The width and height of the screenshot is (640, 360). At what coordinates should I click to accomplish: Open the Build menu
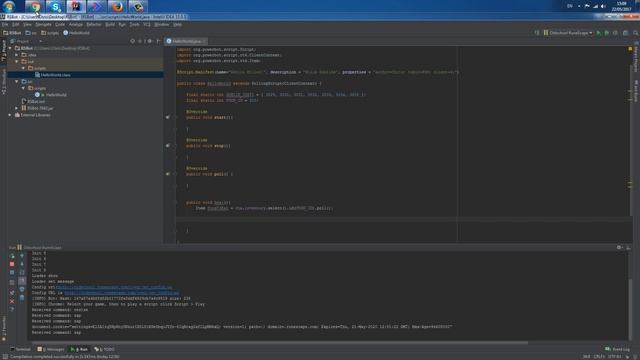point(110,24)
